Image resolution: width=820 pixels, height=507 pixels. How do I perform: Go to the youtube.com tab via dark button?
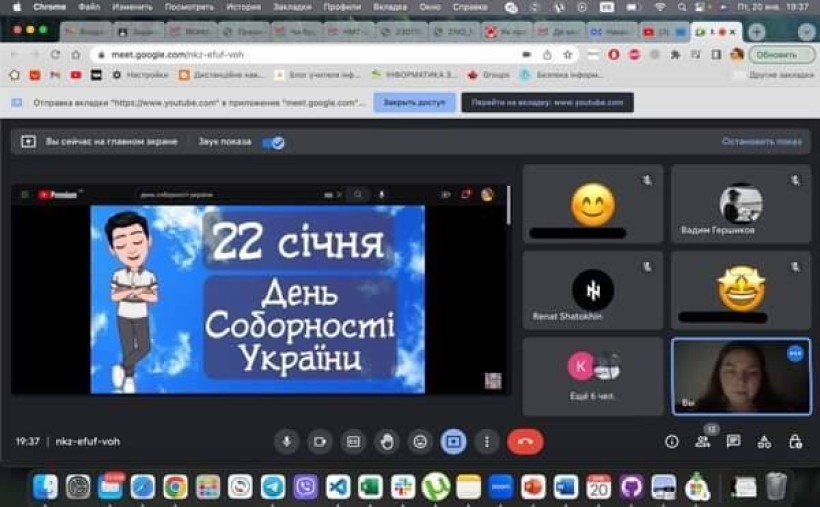(x=547, y=103)
